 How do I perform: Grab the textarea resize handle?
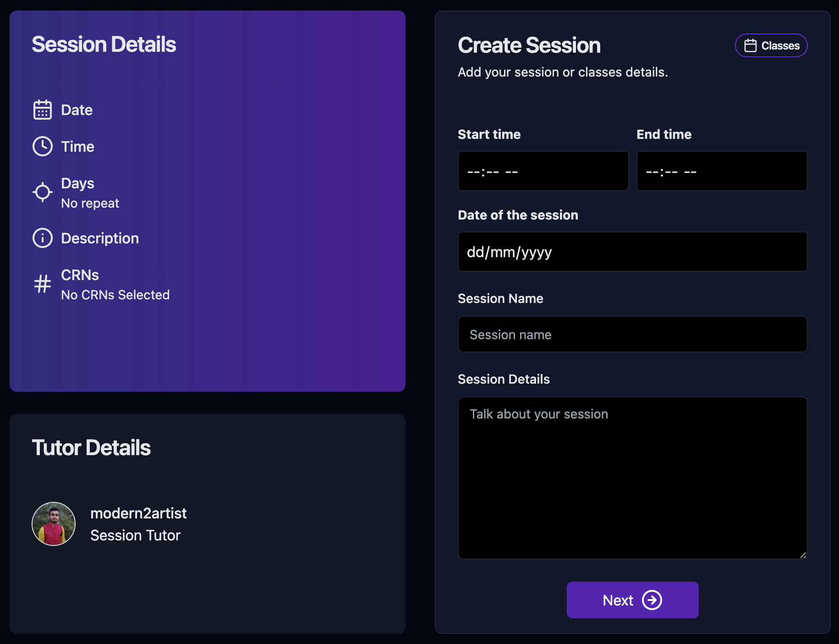click(x=803, y=555)
